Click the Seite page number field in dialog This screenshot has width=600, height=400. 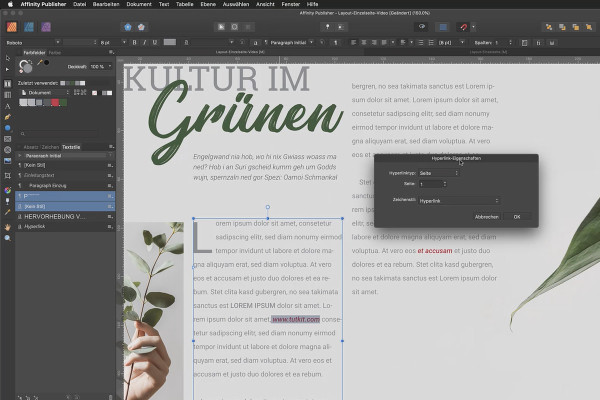click(x=430, y=184)
